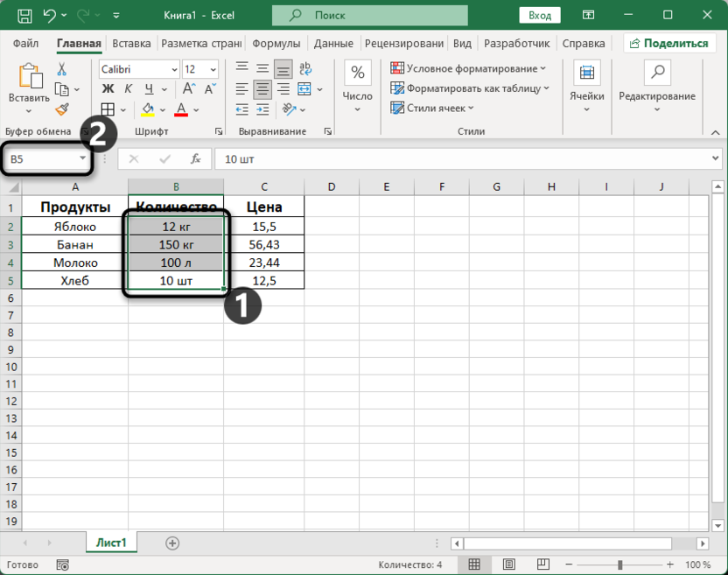Screen dimensions: 728x575
Task: Click the Вход sign-in button
Action: 540,16
